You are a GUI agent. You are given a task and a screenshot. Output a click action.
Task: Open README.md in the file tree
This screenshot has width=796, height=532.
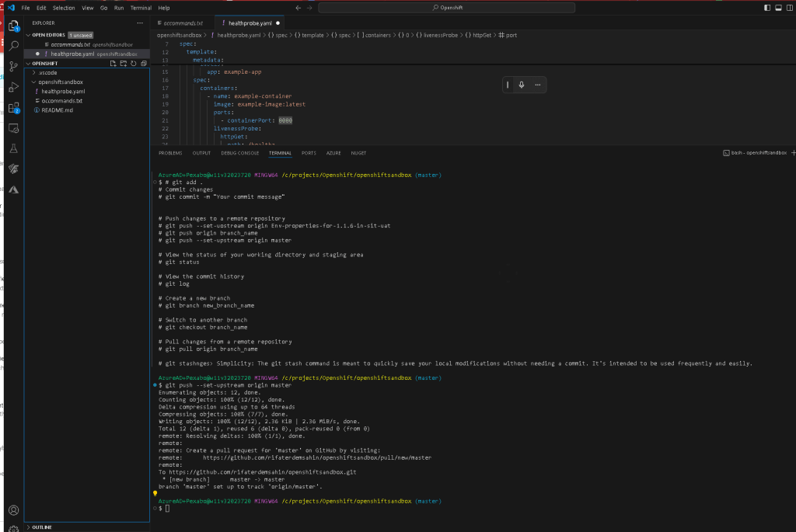[x=57, y=110]
